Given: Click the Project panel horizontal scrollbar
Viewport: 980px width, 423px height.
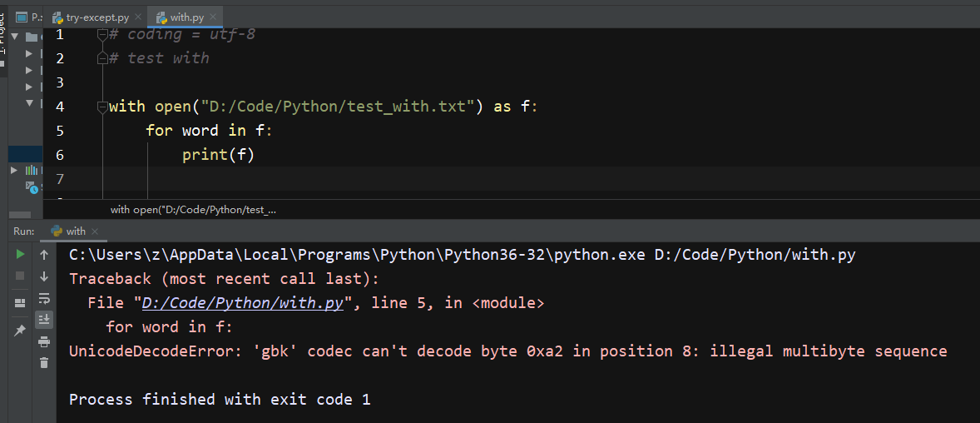Looking at the screenshot, I should pos(20,215).
